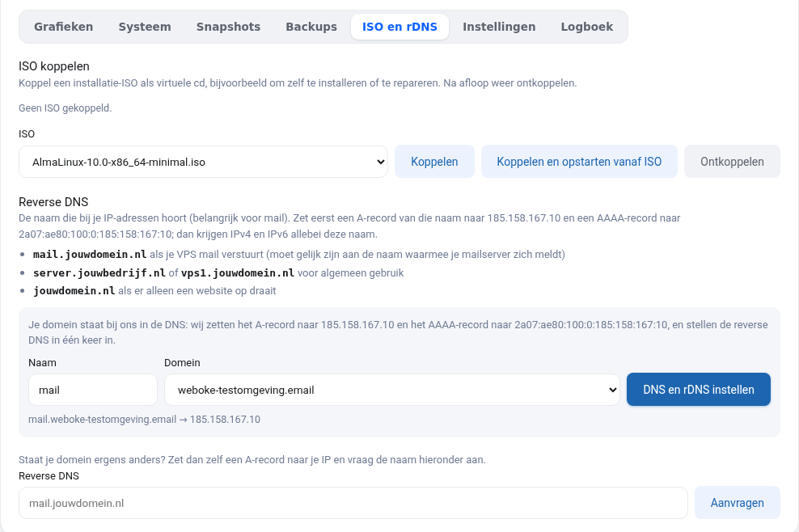Open the Instellingen tab

pyautogui.click(x=499, y=27)
